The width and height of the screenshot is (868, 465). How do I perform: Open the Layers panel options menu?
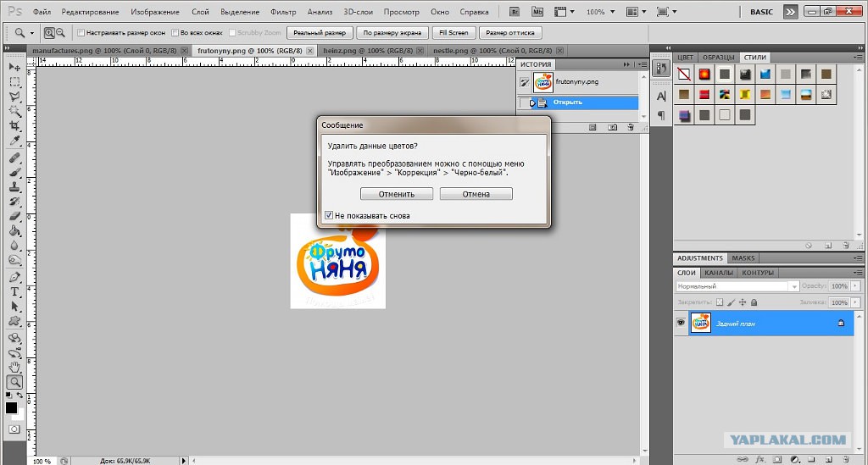(x=858, y=273)
